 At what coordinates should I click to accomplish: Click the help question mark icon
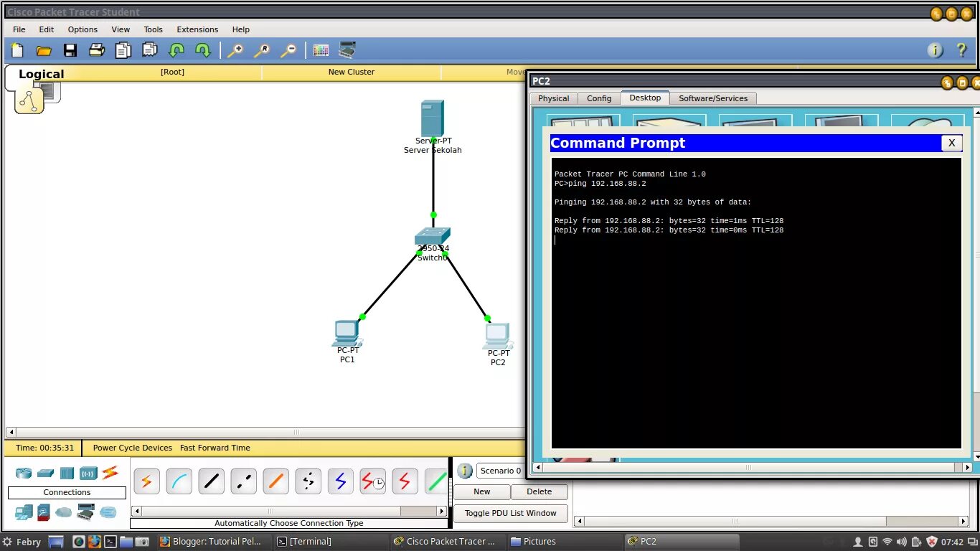pos(962,50)
